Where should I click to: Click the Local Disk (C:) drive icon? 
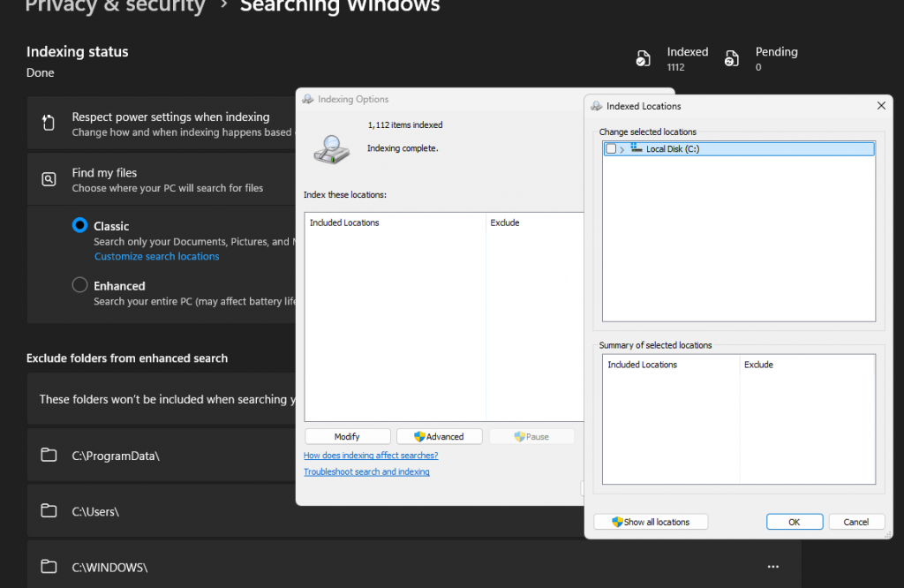tap(636, 148)
